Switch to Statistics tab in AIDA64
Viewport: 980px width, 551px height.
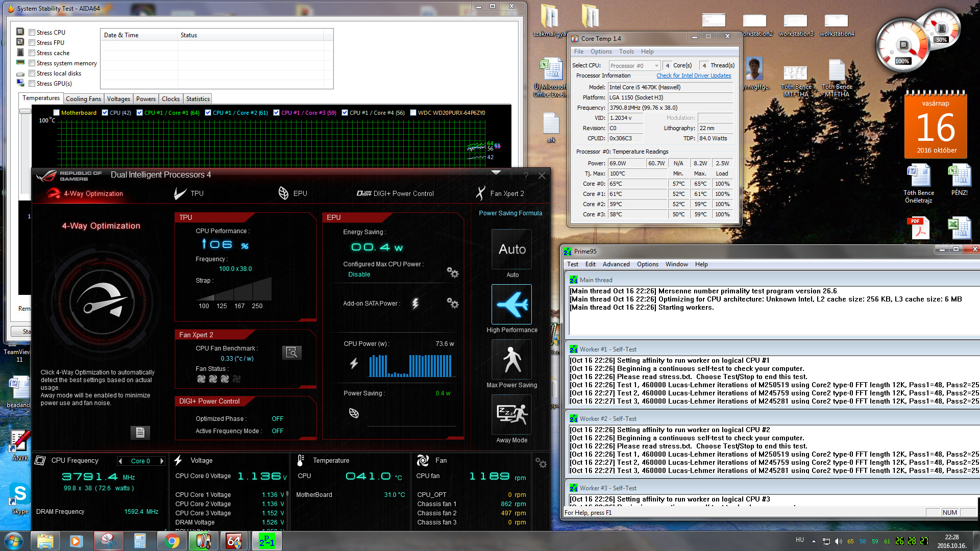tap(198, 99)
